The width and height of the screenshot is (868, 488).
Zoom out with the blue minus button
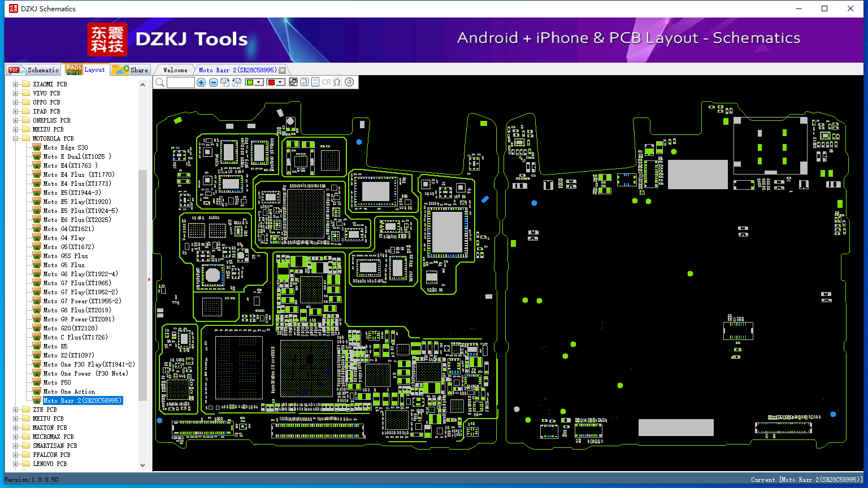214,82
